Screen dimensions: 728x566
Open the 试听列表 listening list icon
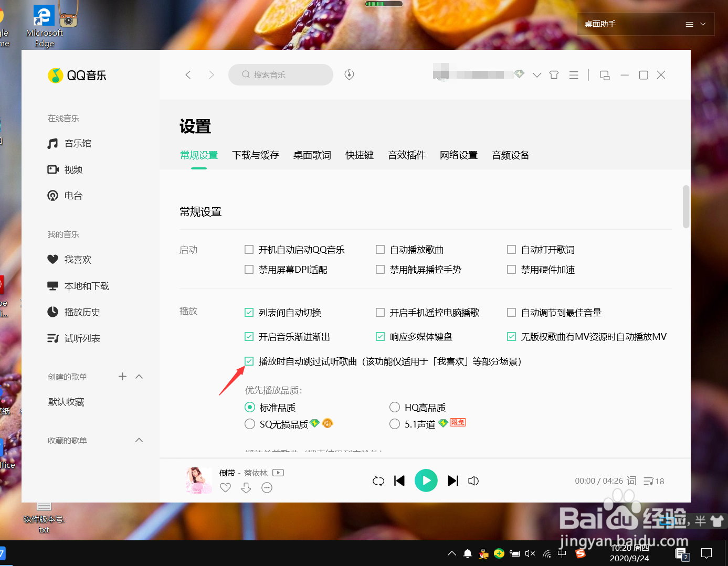(x=52, y=338)
